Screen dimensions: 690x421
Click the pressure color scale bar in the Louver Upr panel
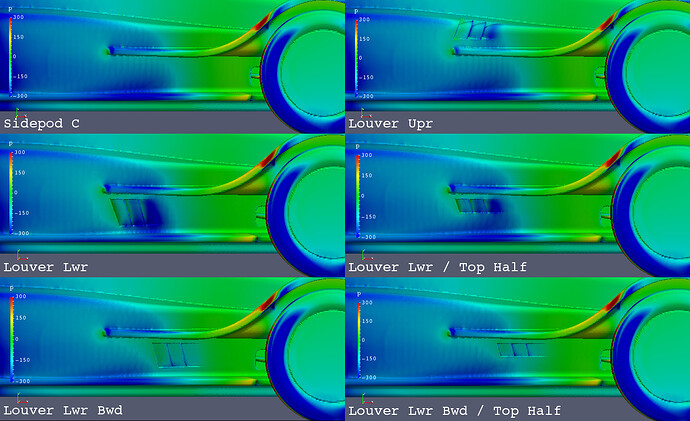click(x=356, y=58)
